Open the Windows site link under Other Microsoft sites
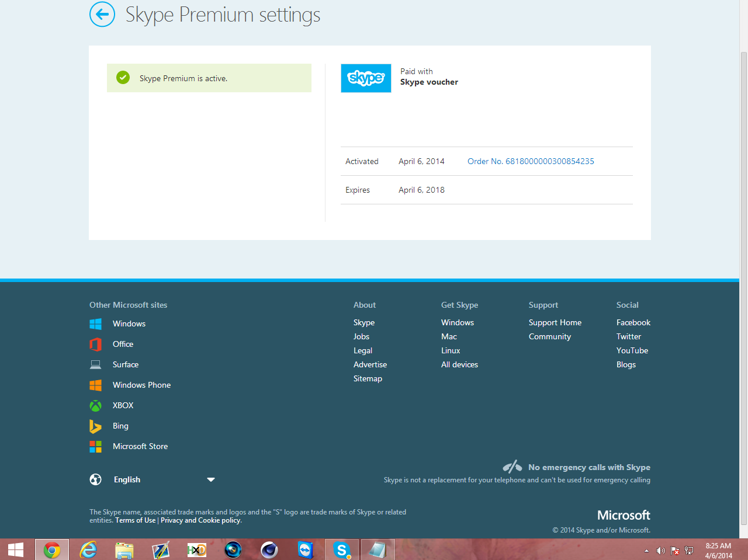Image resolution: width=748 pixels, height=560 pixels. tap(129, 324)
